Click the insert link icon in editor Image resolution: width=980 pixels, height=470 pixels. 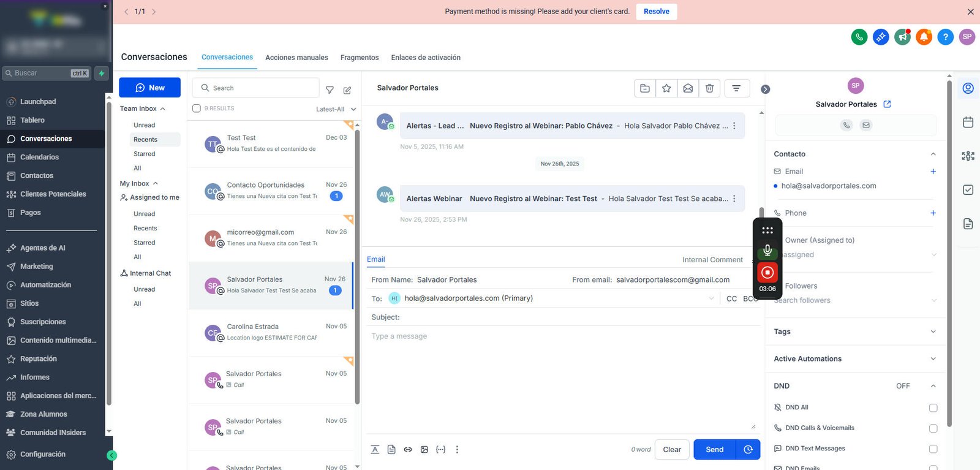pyautogui.click(x=408, y=449)
